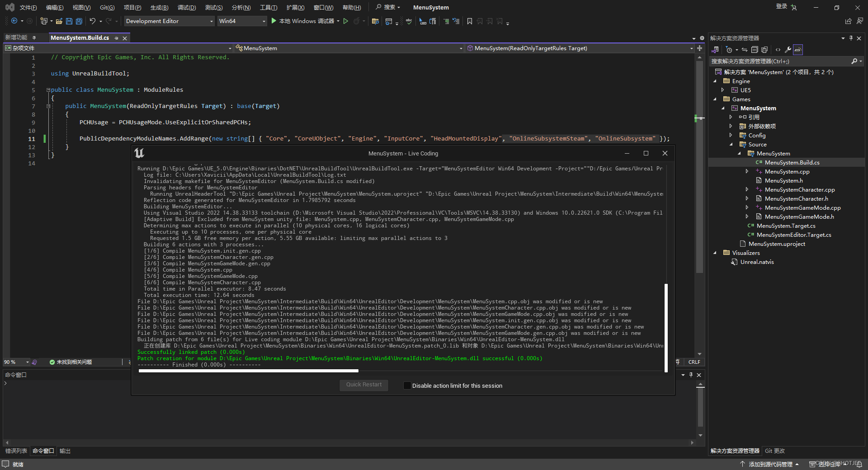Navigate backward in the toolbar

click(x=14, y=21)
